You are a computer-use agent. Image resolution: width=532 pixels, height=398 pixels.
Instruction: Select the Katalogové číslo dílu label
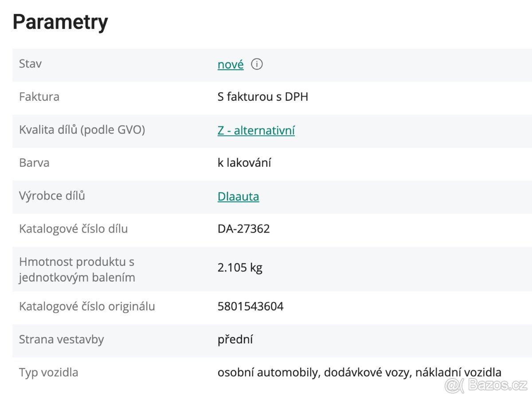(x=73, y=229)
